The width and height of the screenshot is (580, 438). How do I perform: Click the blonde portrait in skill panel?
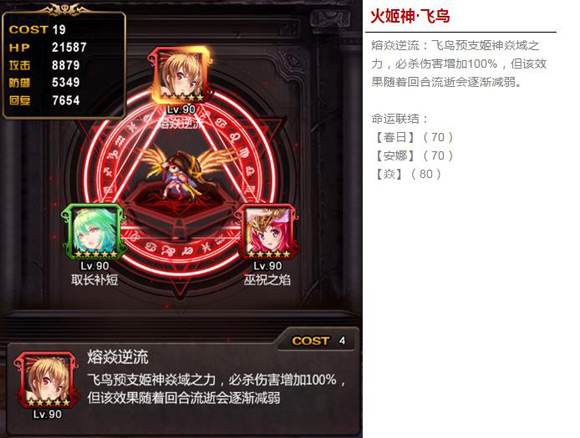click(x=47, y=380)
